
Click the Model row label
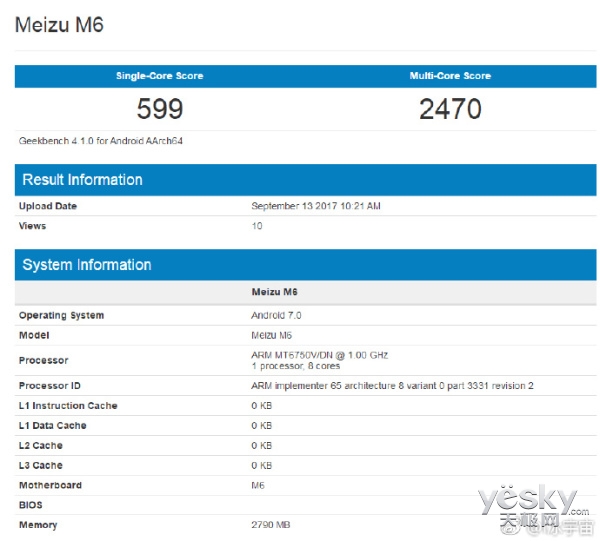click(x=34, y=335)
